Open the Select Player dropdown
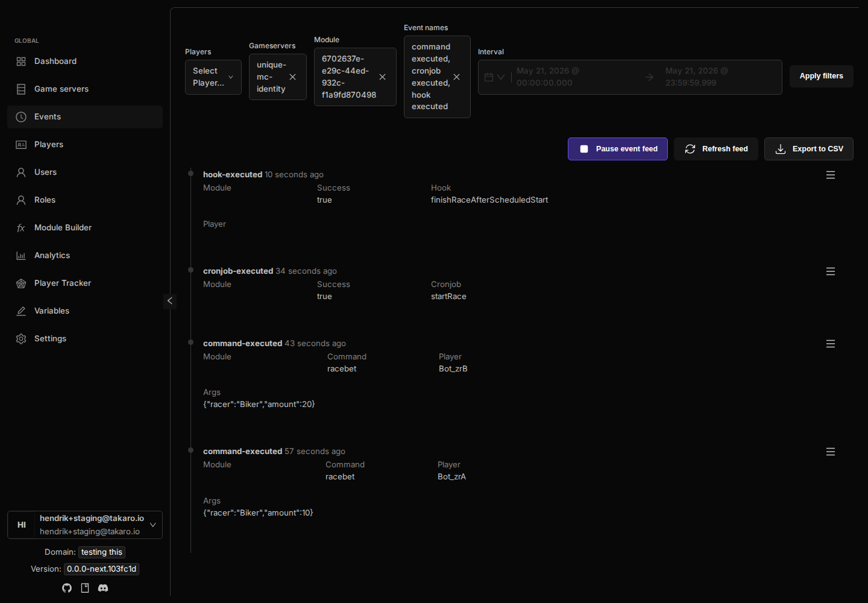Image resolution: width=868 pixels, height=603 pixels. coord(213,77)
